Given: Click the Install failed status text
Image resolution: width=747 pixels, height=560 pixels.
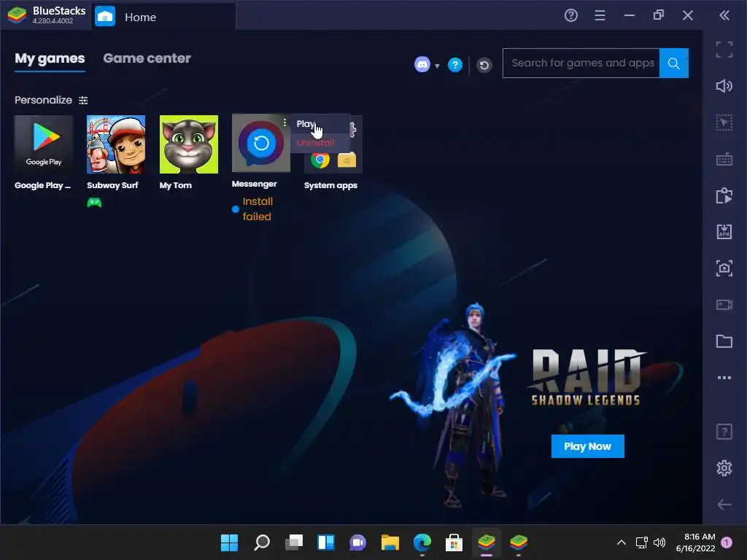Looking at the screenshot, I should pyautogui.click(x=258, y=209).
